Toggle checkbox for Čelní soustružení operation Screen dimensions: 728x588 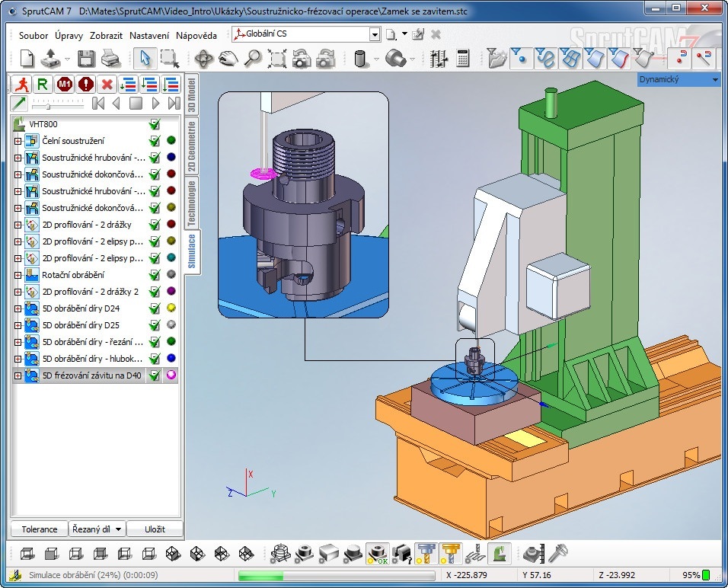click(x=155, y=141)
